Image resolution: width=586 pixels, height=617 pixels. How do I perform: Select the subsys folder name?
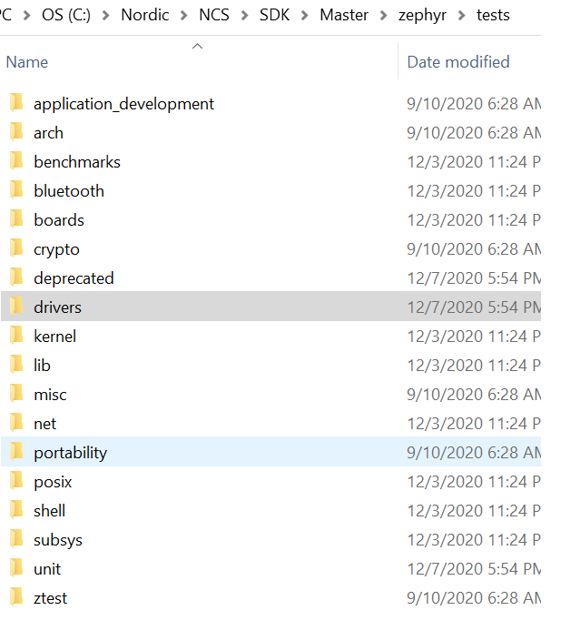click(58, 541)
